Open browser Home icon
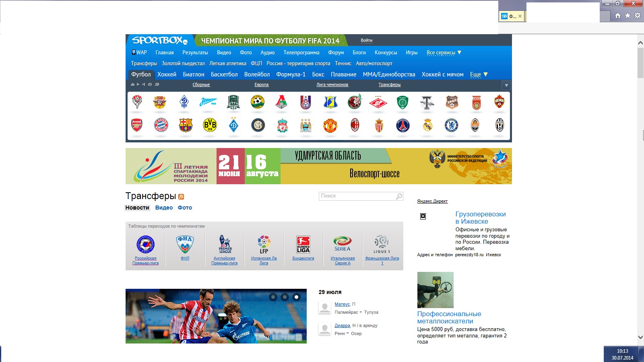Image resolution: width=644 pixels, height=362 pixels. [618, 16]
